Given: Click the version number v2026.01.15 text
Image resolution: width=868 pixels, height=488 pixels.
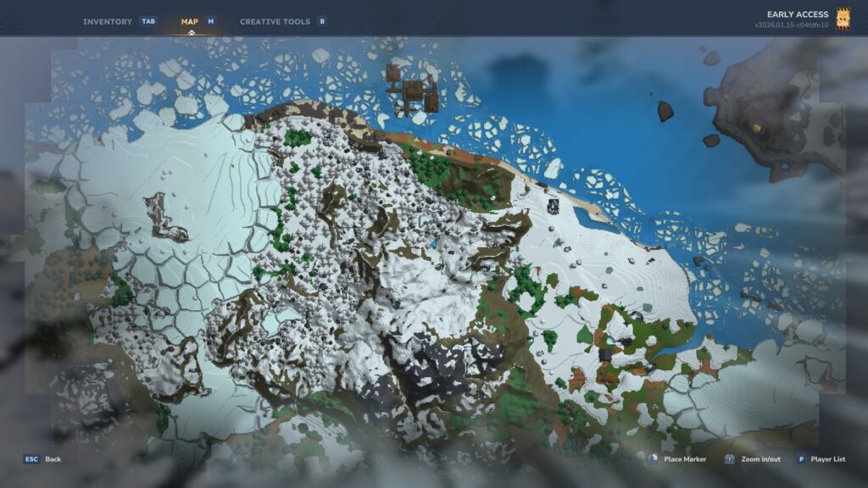Looking at the screenshot, I should click(x=791, y=25).
